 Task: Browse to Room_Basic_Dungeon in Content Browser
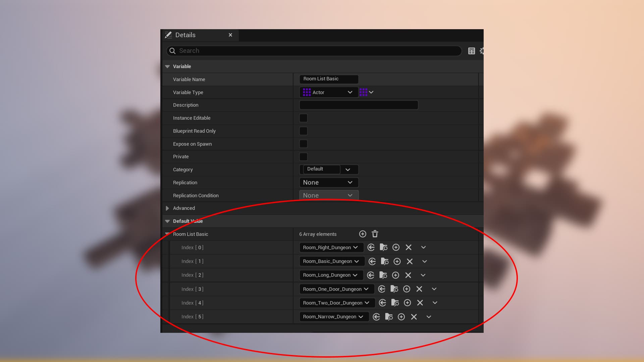pos(385,261)
